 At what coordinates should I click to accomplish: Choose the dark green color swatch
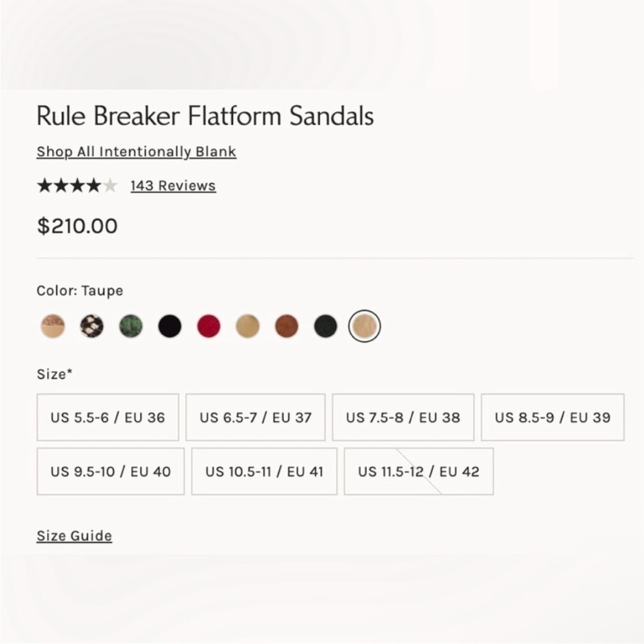click(325, 326)
